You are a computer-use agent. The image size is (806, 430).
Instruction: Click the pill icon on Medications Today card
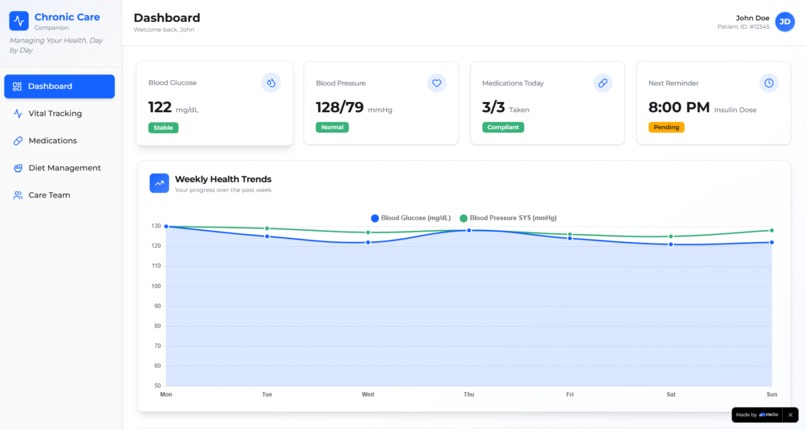pos(602,83)
